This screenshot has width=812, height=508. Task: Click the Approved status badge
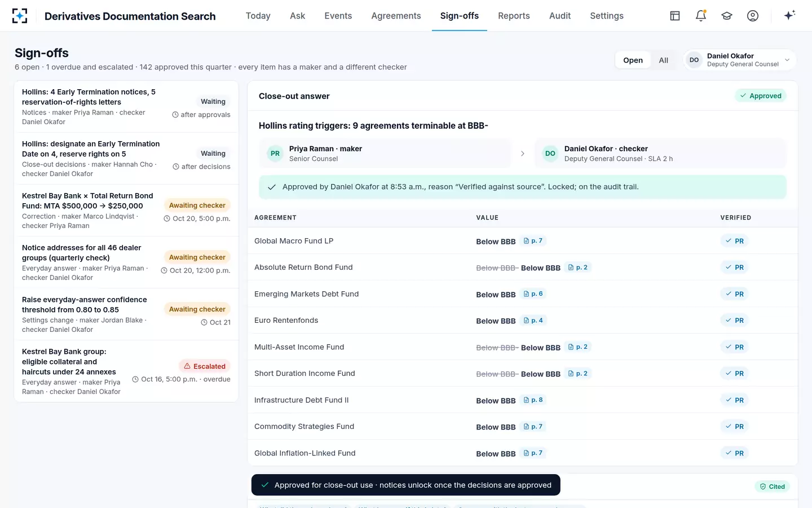tap(761, 96)
